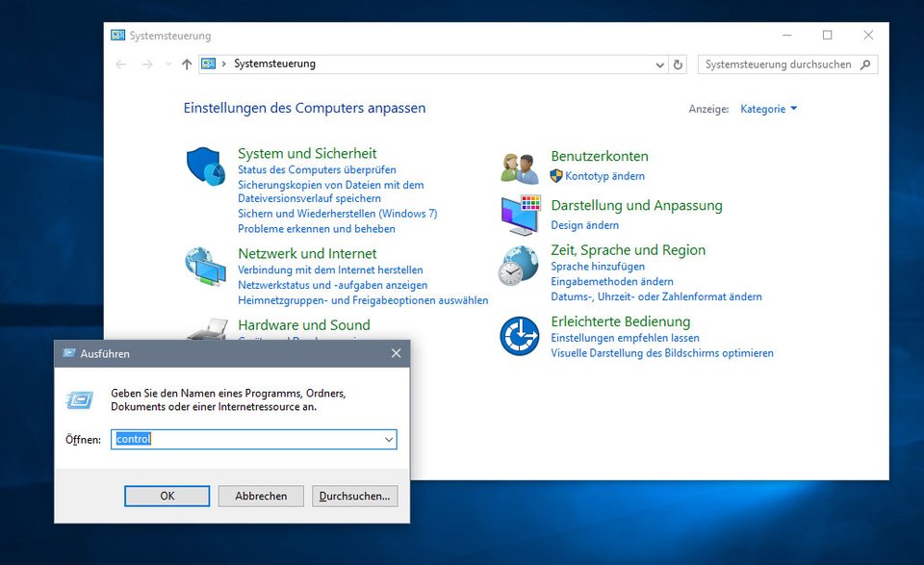Click Einstellungen empfehlen lassen
924x565 pixels.
click(x=626, y=338)
